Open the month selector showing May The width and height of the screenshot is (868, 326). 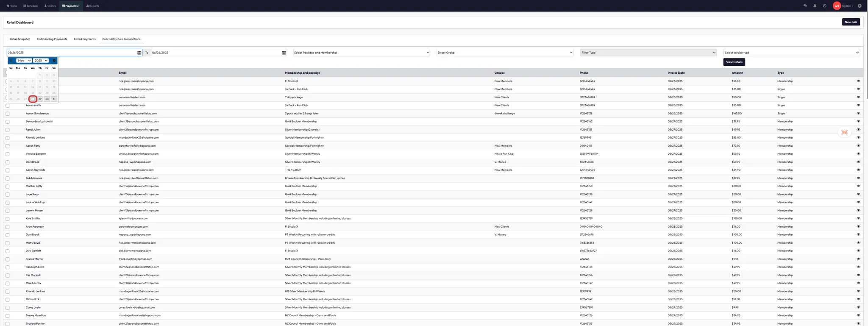[24, 61]
